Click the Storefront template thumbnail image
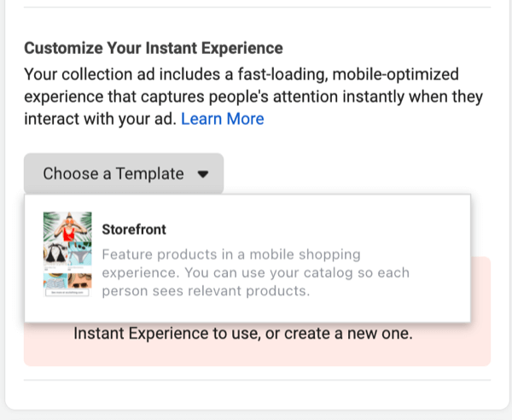The height and width of the screenshot is (420, 512). click(67, 254)
